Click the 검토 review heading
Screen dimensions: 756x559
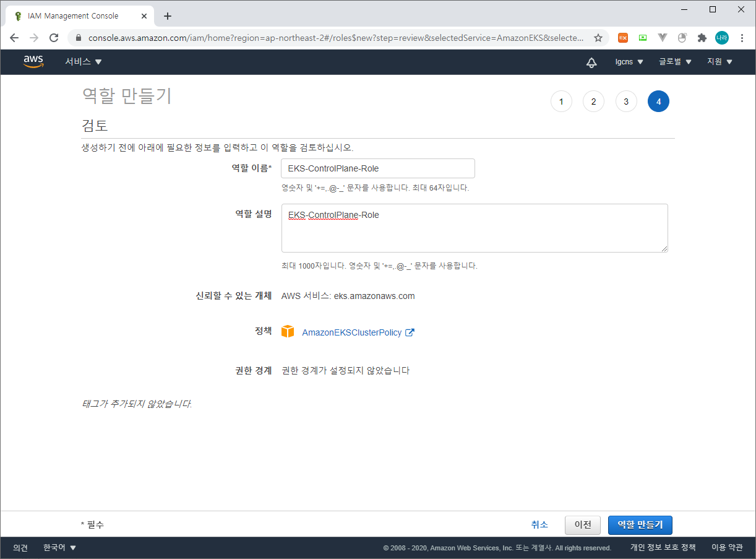coord(95,126)
